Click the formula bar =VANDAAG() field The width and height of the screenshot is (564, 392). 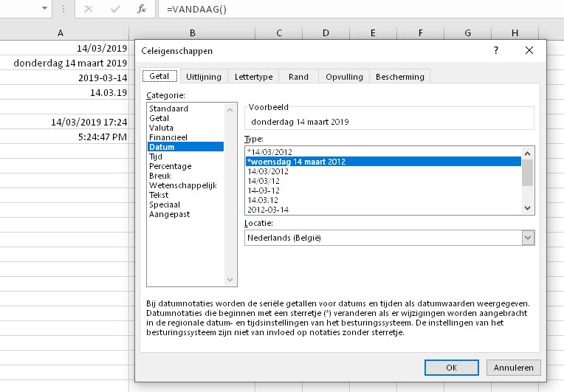pyautogui.click(x=360, y=9)
